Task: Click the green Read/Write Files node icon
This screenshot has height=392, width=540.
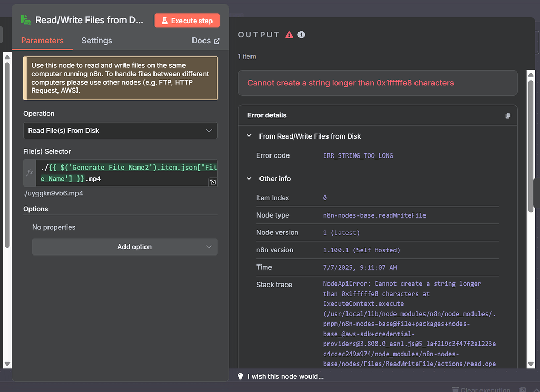Action: point(26,20)
